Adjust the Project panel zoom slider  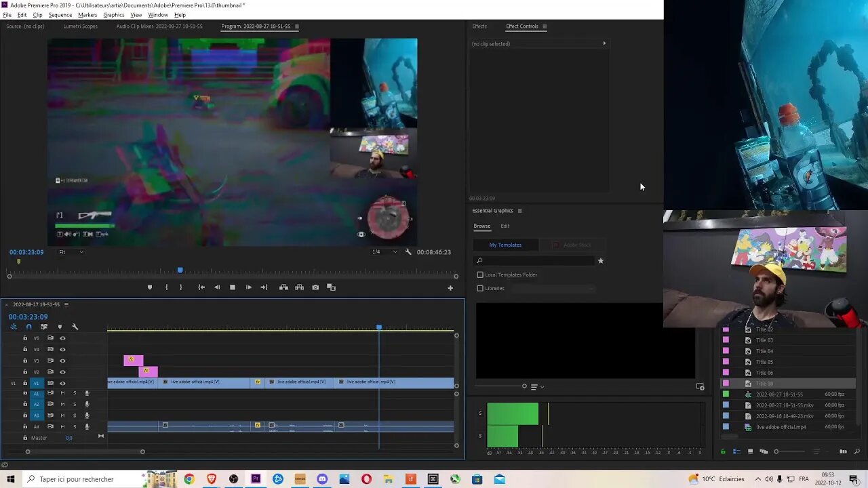tap(776, 451)
